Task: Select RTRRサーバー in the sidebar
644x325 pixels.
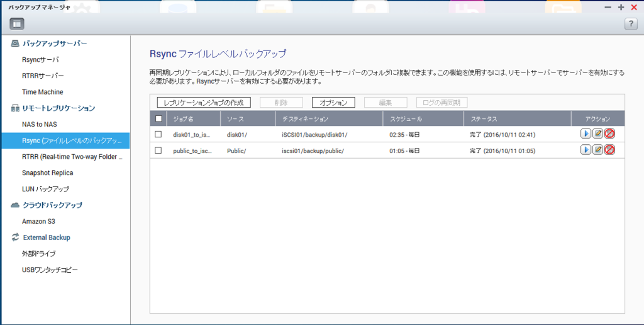Action: [43, 76]
